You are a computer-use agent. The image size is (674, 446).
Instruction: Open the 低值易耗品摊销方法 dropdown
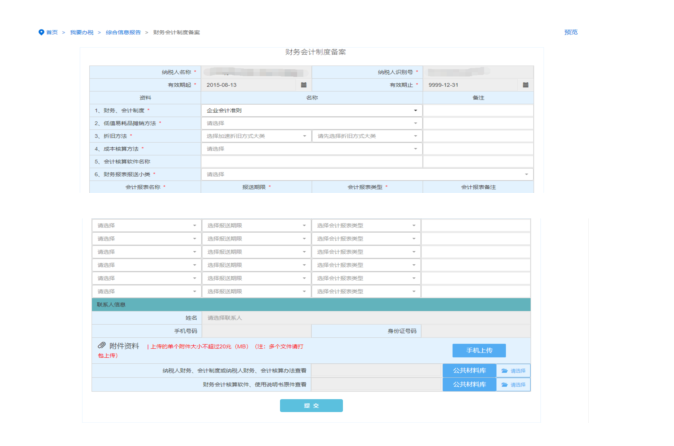(311, 123)
